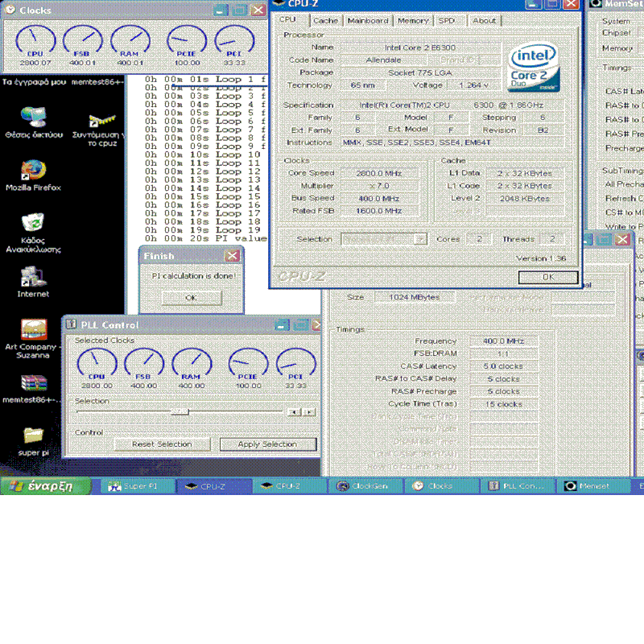Open the Internet desktop shortcut
The width and height of the screenshot is (644, 644).
(33, 282)
